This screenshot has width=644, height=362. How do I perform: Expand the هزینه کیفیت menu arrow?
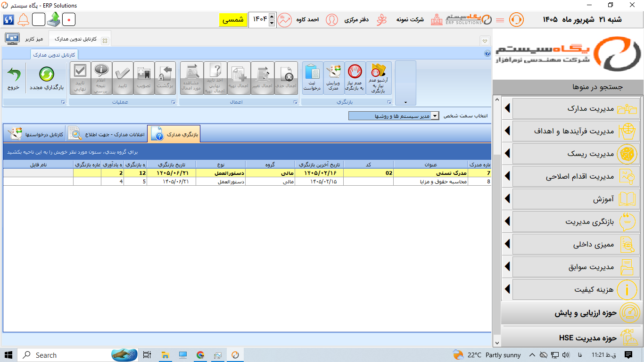[x=507, y=289]
